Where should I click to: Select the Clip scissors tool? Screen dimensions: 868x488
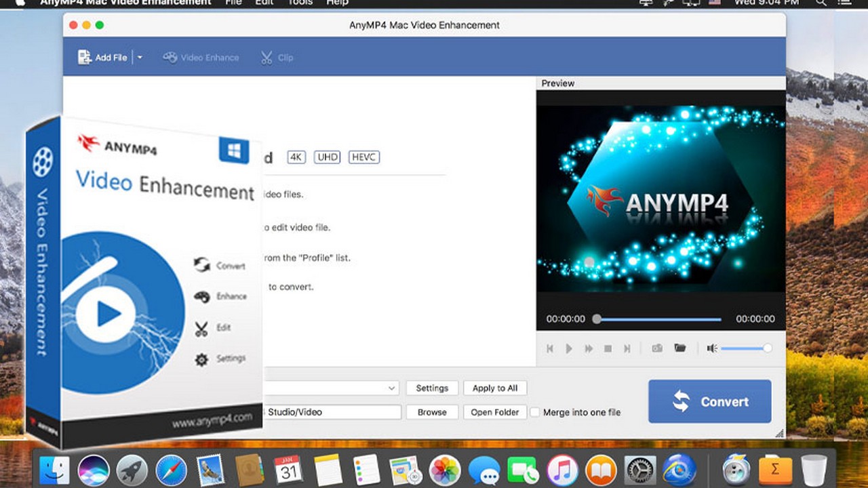click(277, 58)
